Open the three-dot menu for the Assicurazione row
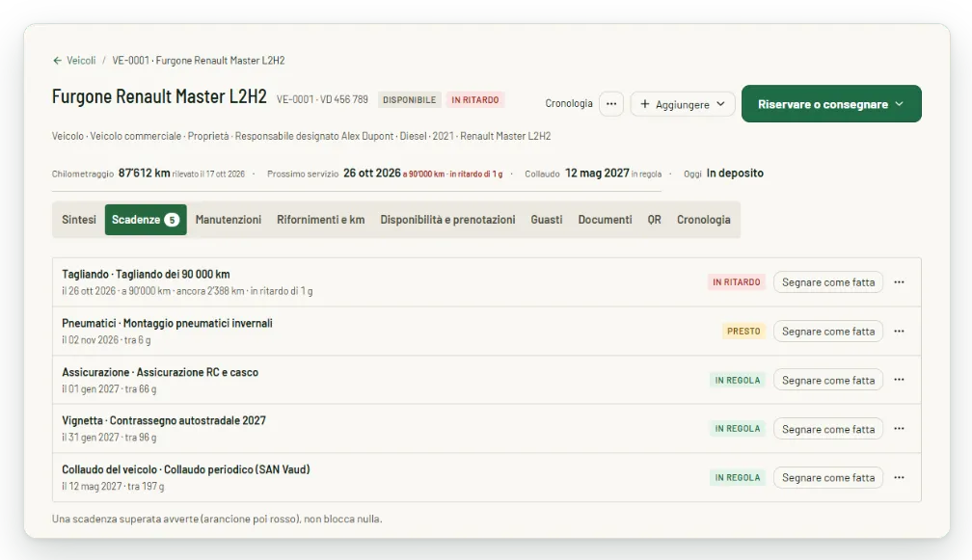Screen dimensions: 972x560 point(899,380)
